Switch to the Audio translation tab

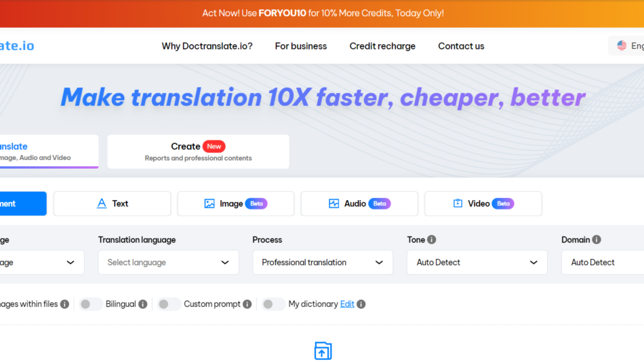pyautogui.click(x=359, y=203)
